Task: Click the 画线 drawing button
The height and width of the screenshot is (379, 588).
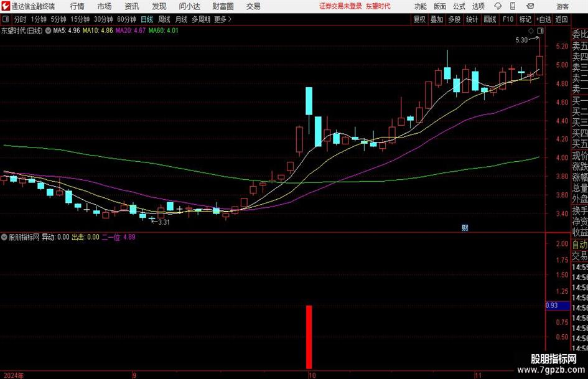Action: 490,19
